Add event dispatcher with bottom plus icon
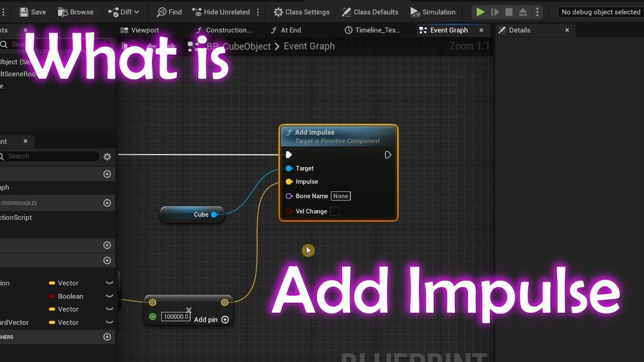This screenshot has height=362, width=644. point(107,337)
